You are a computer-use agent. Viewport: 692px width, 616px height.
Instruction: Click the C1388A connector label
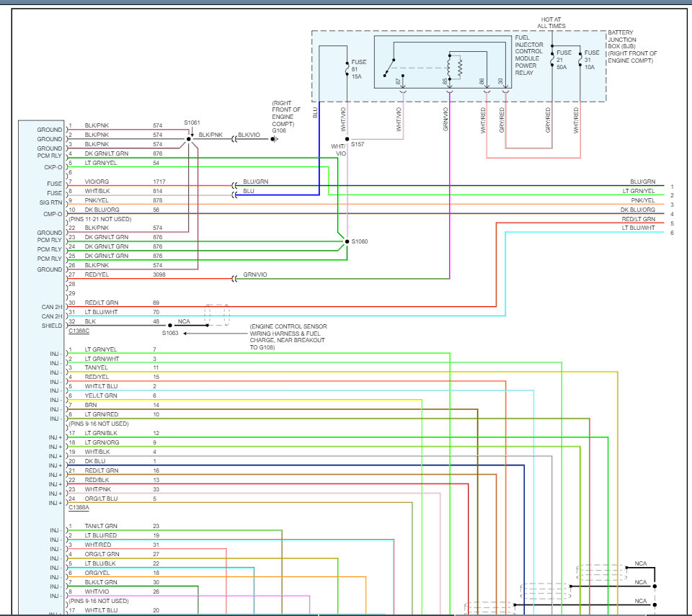(79, 507)
